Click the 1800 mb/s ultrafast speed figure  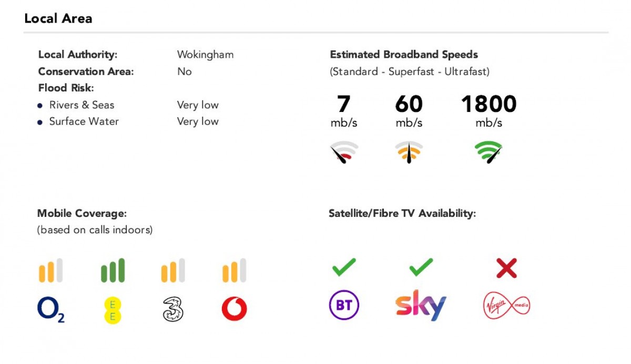click(488, 105)
